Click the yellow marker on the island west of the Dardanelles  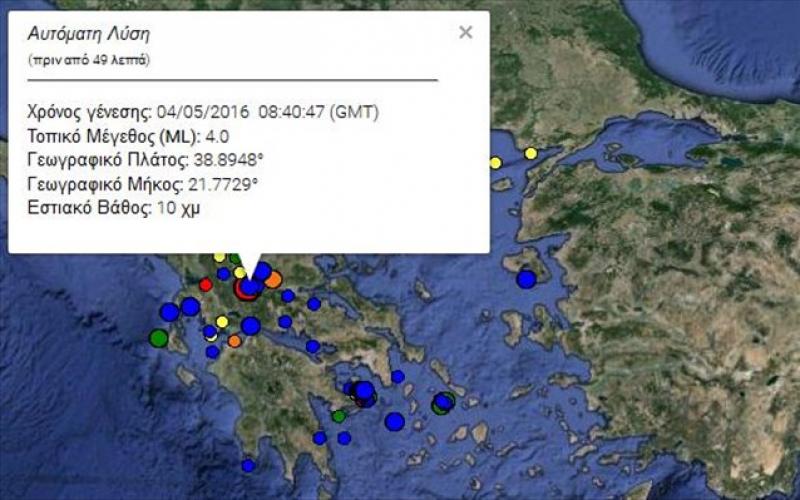(495, 163)
